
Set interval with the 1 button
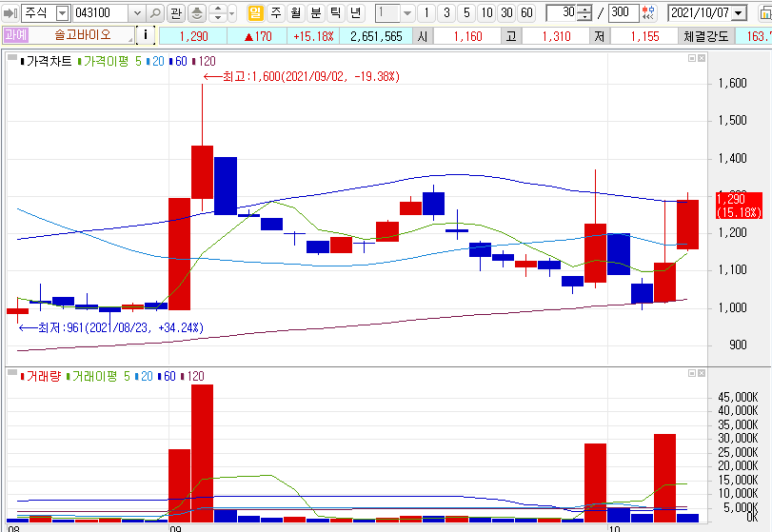(x=426, y=12)
